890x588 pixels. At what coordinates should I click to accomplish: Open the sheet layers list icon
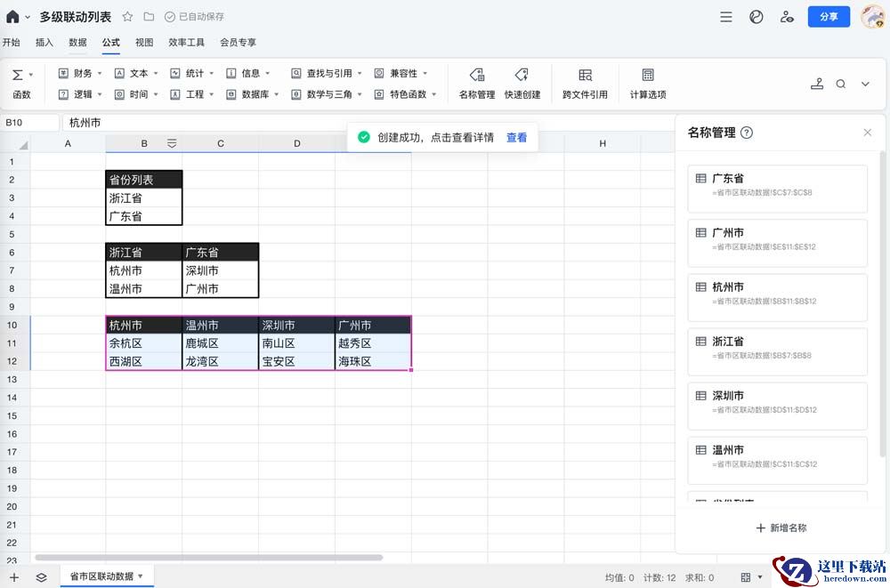pos(41,577)
